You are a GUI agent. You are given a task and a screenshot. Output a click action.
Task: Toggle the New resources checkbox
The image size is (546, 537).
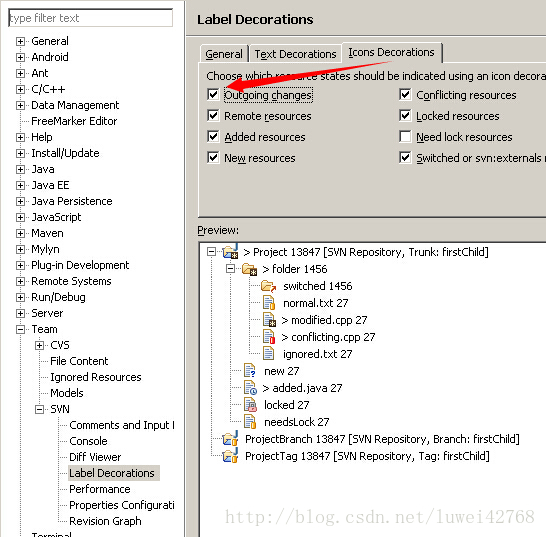pos(213,158)
